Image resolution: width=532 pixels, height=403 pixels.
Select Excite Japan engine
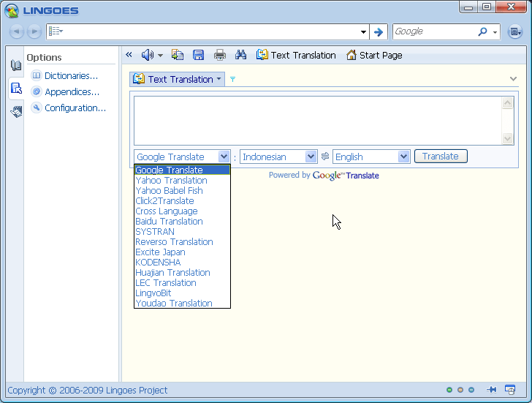coord(182,252)
